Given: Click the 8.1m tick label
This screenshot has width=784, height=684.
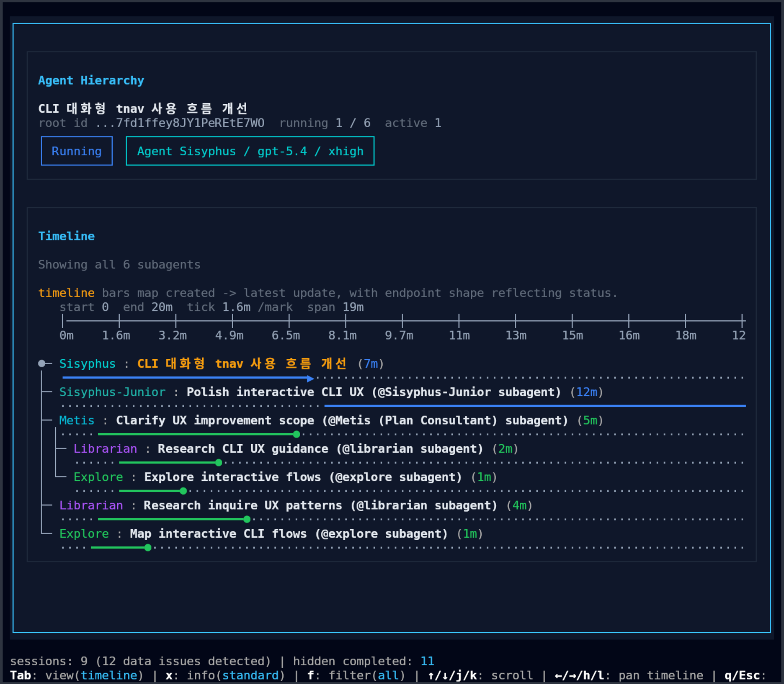Looking at the screenshot, I should (x=343, y=335).
